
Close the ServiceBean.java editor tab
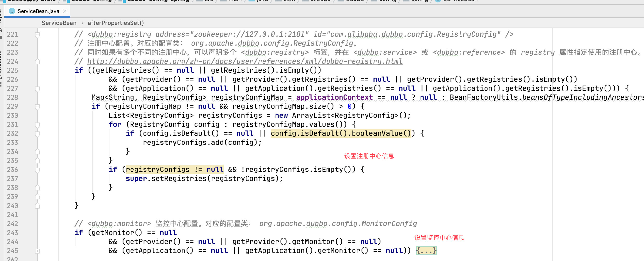pos(64,11)
